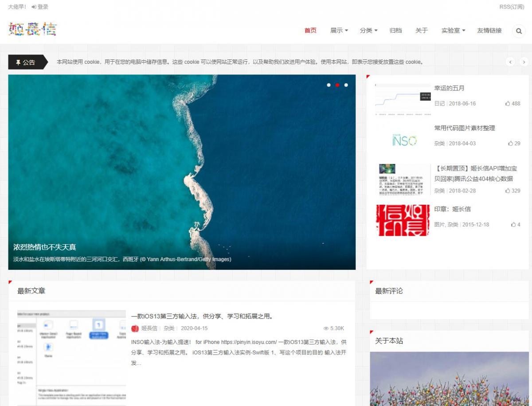Select the third carousel slide dot

click(346, 85)
